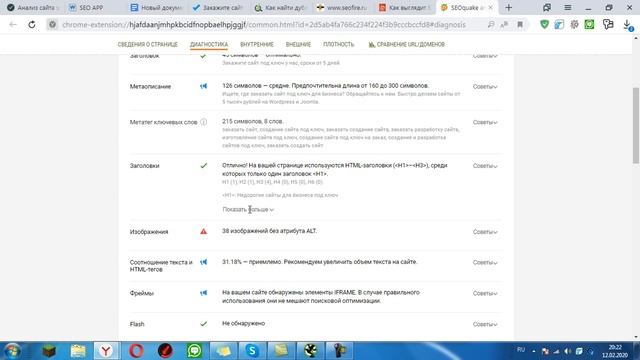Click the green checkmark for Flash row

203,324
